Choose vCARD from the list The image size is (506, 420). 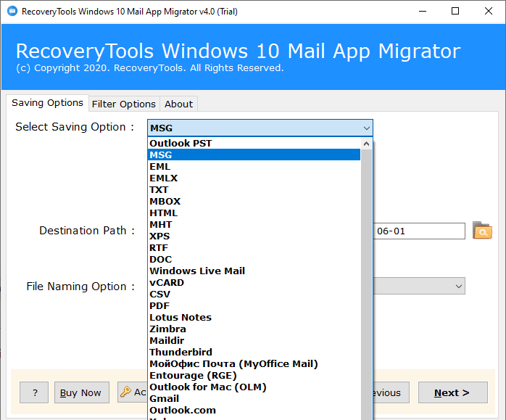click(254, 282)
